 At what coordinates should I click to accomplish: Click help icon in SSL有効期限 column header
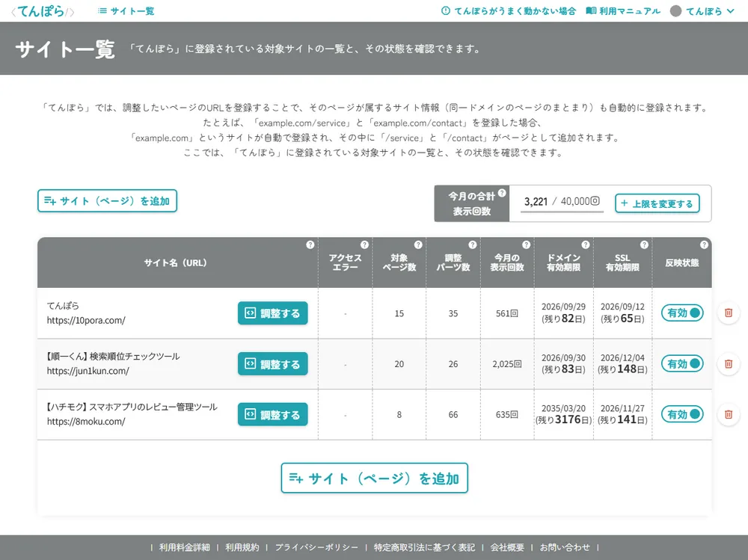tap(644, 244)
